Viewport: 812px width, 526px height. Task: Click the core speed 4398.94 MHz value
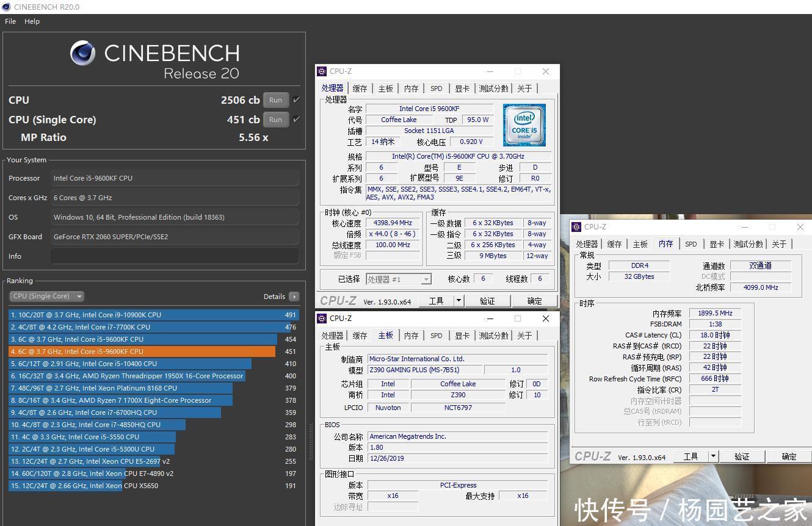[393, 223]
